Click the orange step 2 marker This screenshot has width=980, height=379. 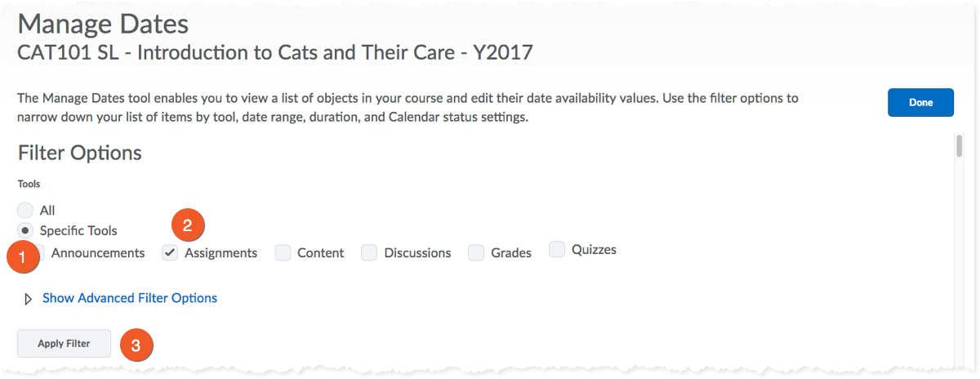click(x=187, y=226)
